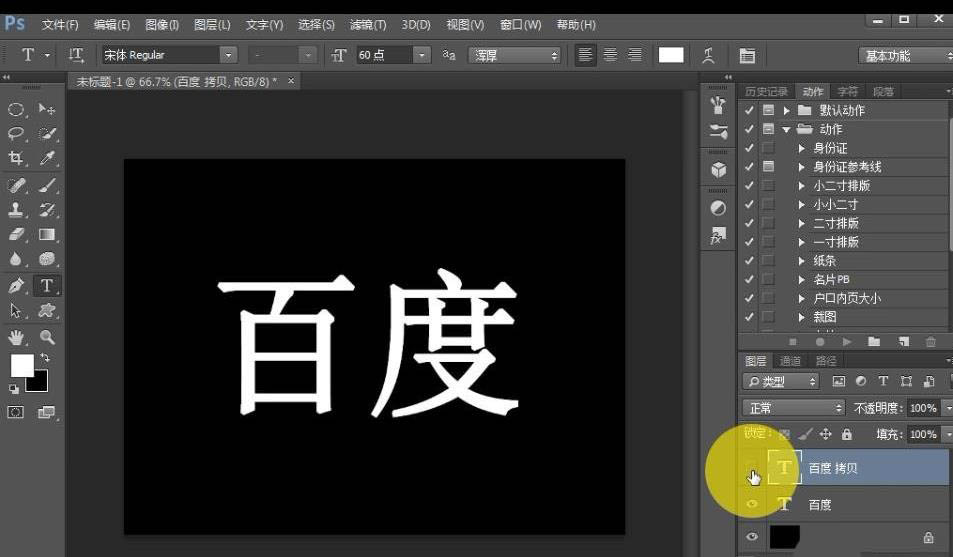Switch to the 通道 tab
This screenshot has height=557, width=953.
pos(790,361)
